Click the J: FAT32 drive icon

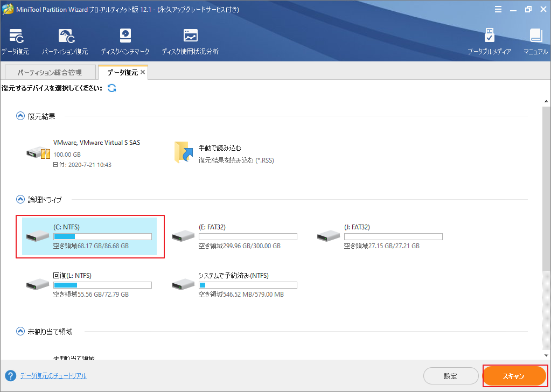pyautogui.click(x=328, y=236)
